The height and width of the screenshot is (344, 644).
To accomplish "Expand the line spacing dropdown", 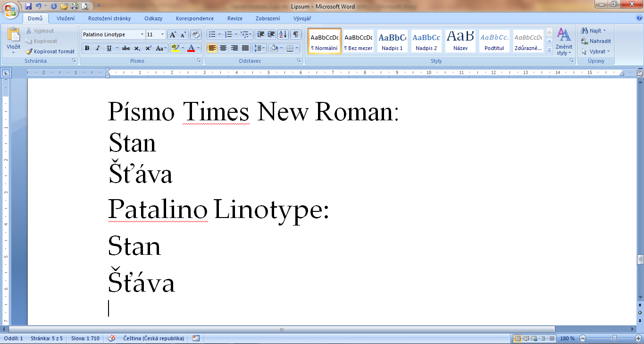I will click(x=259, y=48).
